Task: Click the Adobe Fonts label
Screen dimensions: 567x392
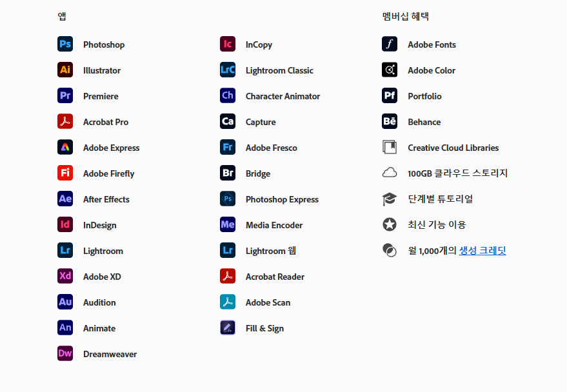Action: 432,44
